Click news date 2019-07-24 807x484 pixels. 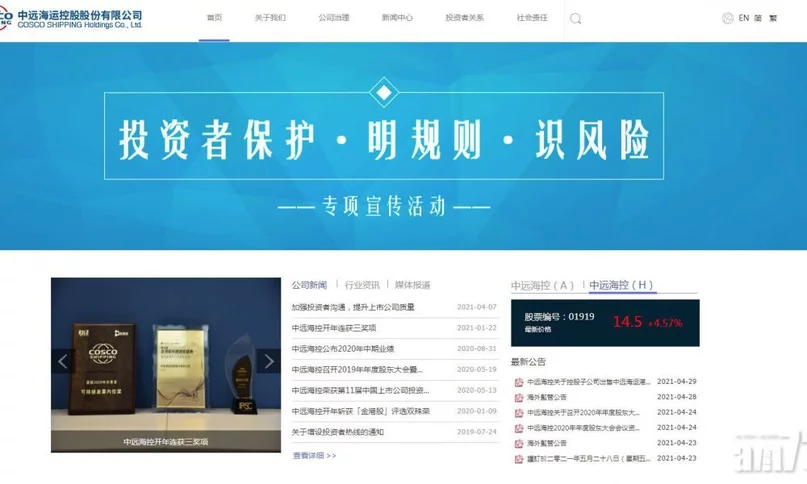pos(477,432)
